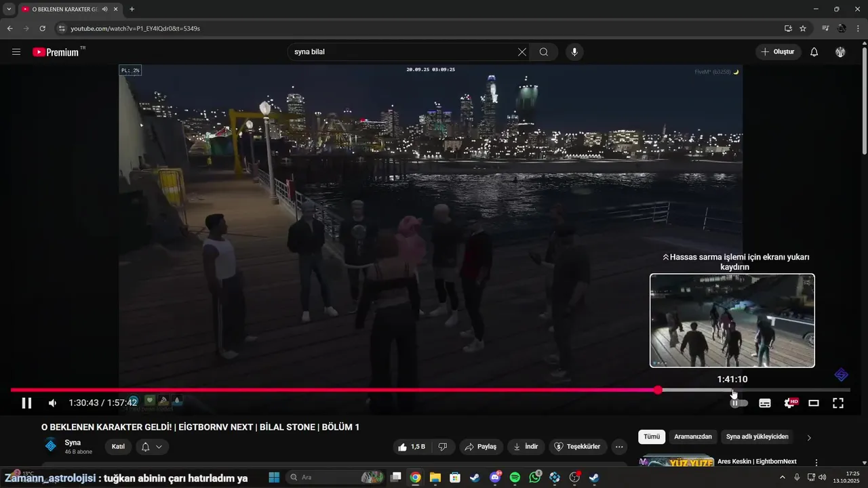Click the İndir download button
The height and width of the screenshot is (488, 868).
pyautogui.click(x=526, y=447)
